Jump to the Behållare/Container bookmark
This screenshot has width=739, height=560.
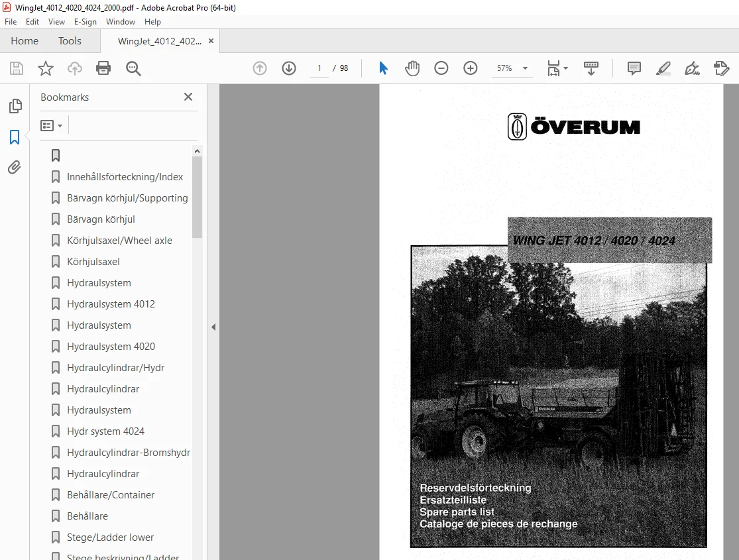[x=111, y=495]
